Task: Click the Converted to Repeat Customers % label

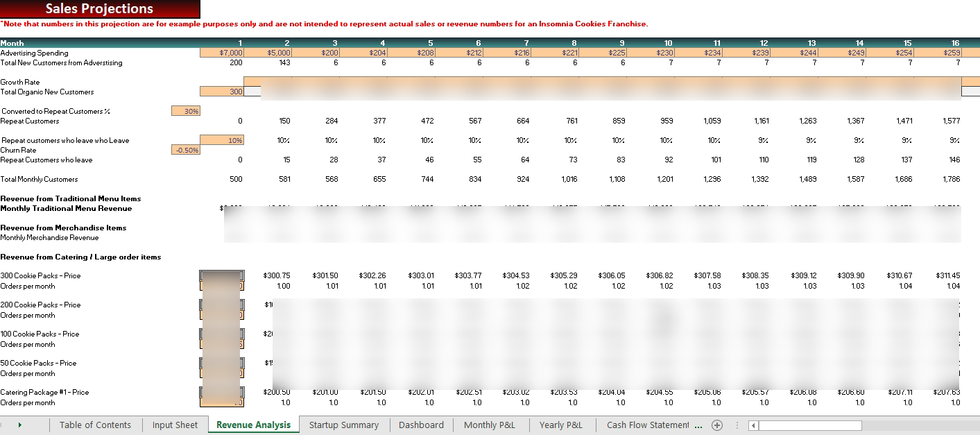Action: coord(55,111)
